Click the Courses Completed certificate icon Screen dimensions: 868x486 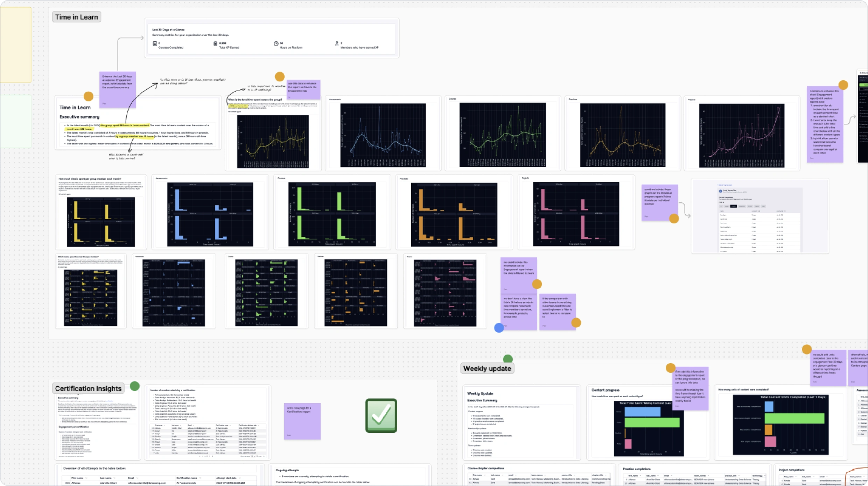pyautogui.click(x=155, y=44)
